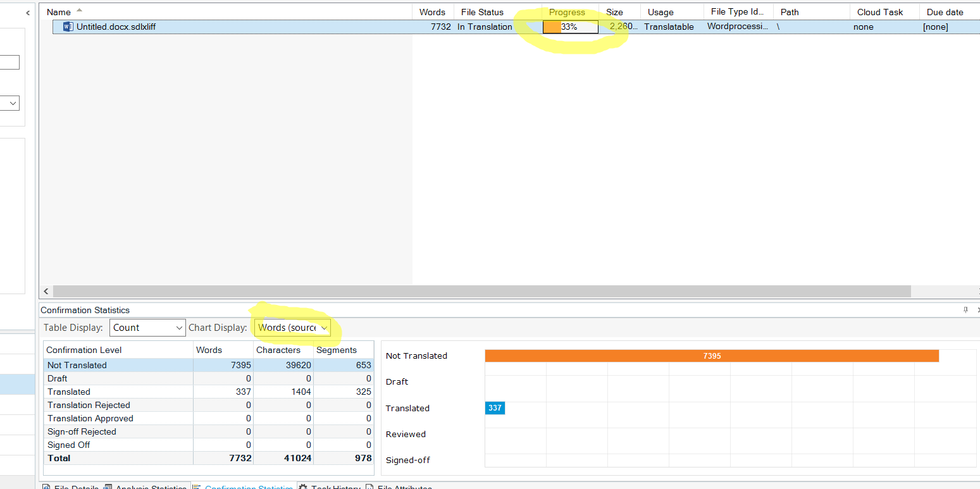The image size is (980, 489).
Task: Select the Translation Rejected row
Action: click(209, 405)
